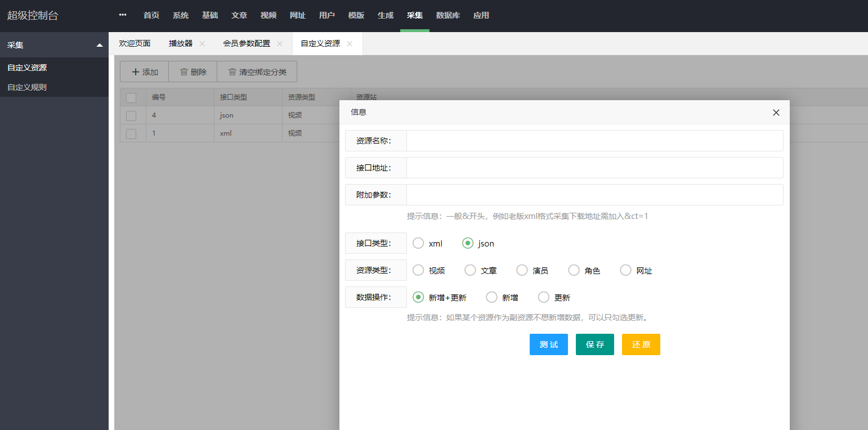Viewport: 868px width, 430px height.
Task: Switch to the 自定义资源 tab
Action: (x=320, y=43)
